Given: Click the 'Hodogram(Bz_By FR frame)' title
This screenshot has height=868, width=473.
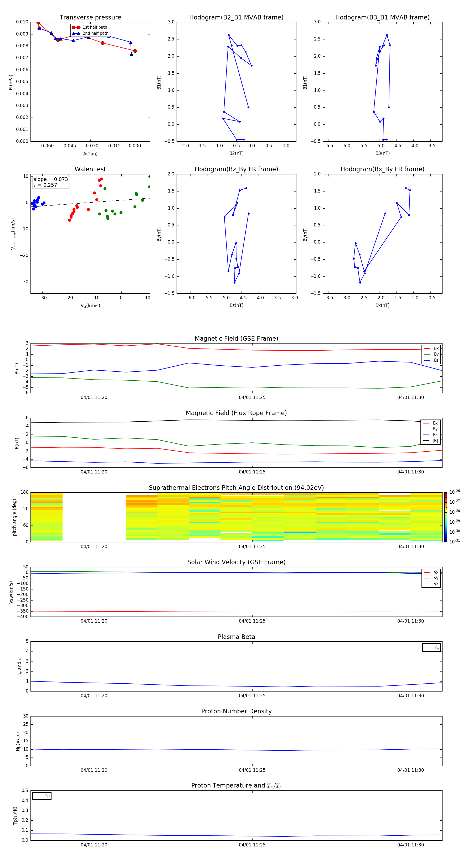Looking at the screenshot, I should [x=236, y=169].
